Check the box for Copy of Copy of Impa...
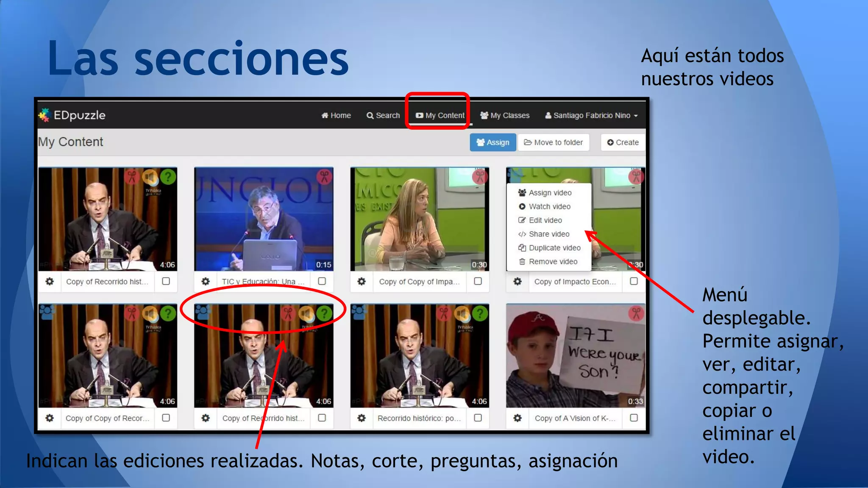 point(478,281)
